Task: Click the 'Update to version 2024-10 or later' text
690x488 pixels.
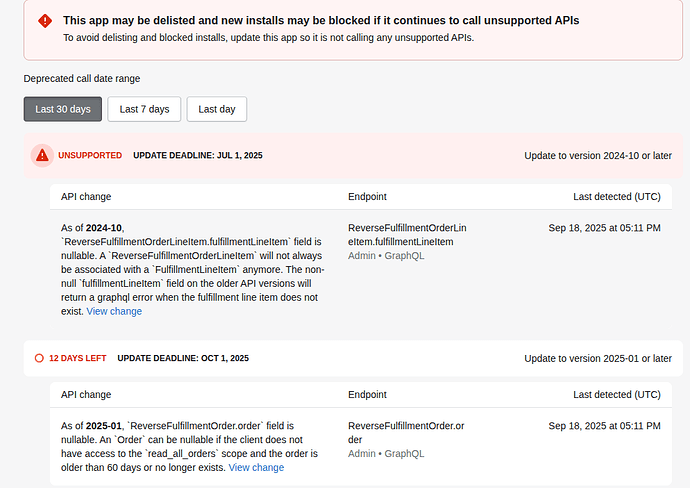Action: pos(597,156)
